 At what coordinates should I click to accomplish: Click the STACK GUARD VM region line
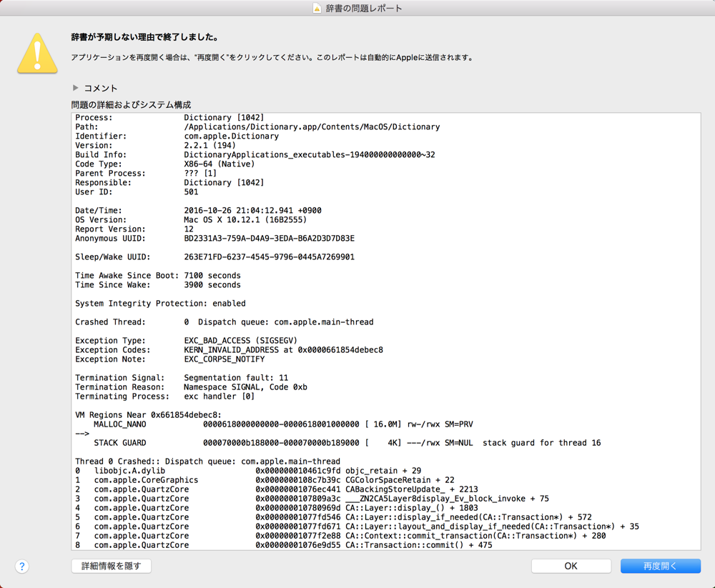(x=347, y=443)
